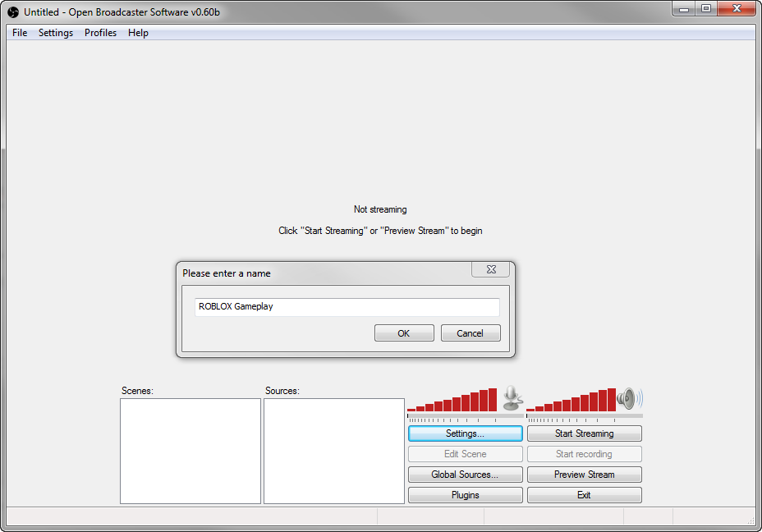This screenshot has height=532, width=762.
Task: Click the OBS logo in title bar
Action: 13,12
